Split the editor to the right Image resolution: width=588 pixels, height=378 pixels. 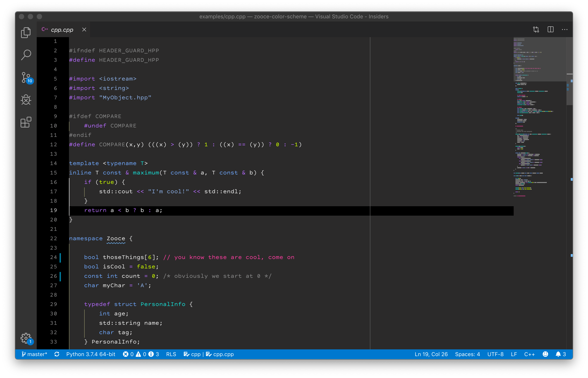[x=550, y=30]
